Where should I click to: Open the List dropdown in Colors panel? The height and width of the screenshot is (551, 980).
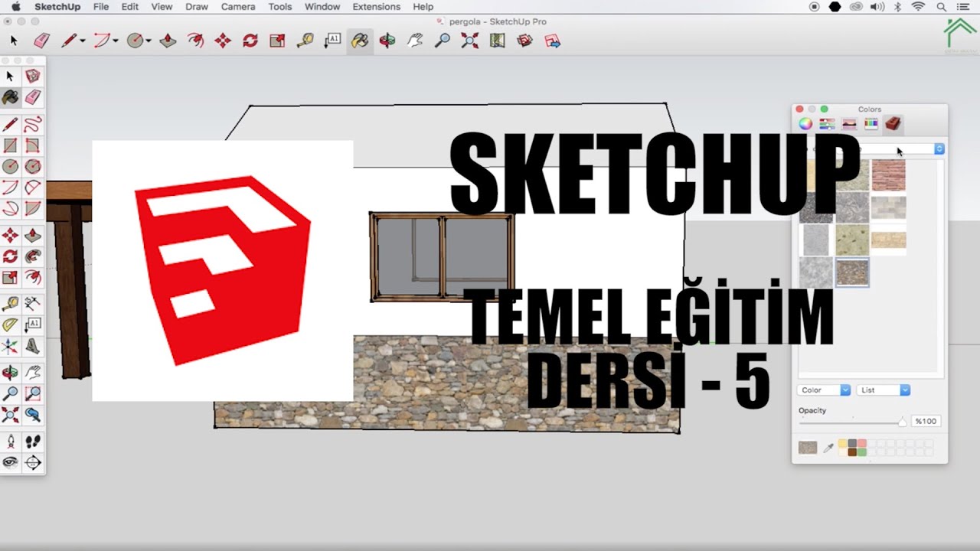click(x=884, y=390)
